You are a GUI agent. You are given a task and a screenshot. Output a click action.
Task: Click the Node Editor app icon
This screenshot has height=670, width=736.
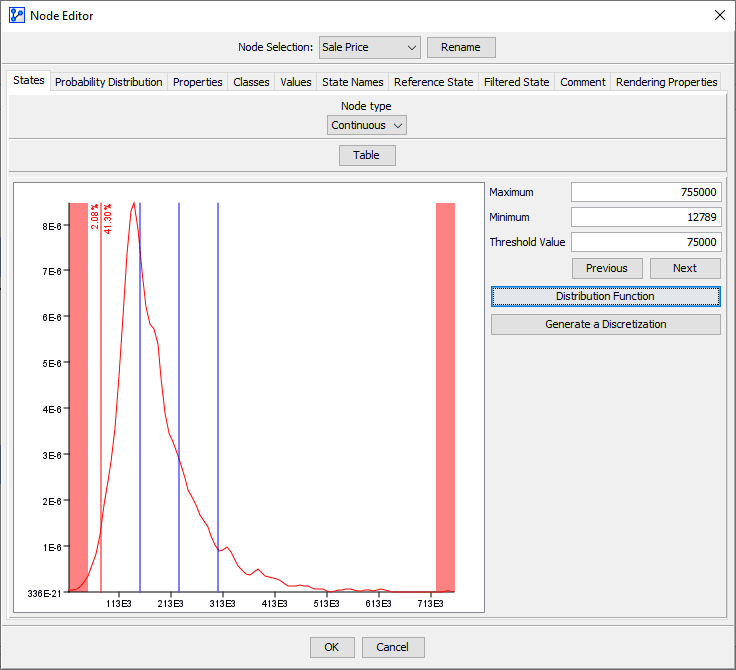coord(17,15)
